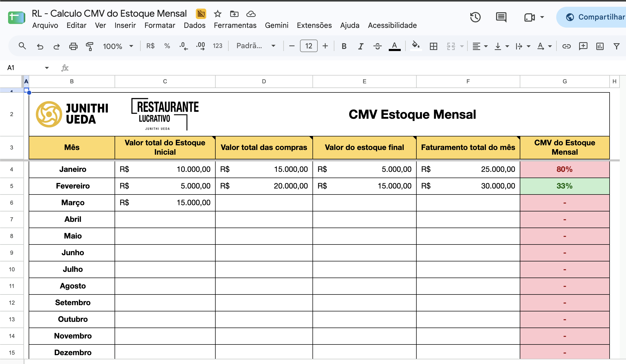This screenshot has height=364, width=626.
Task: Open the Ajuda menu
Action: click(350, 25)
